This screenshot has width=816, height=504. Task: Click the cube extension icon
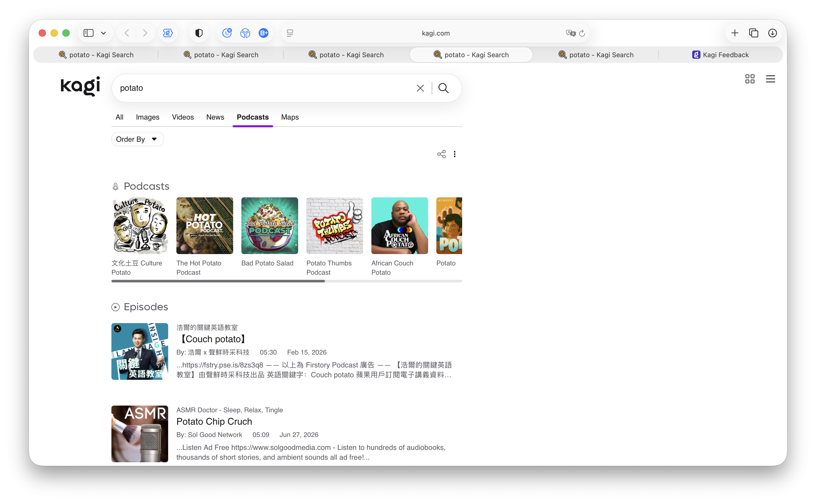[245, 33]
